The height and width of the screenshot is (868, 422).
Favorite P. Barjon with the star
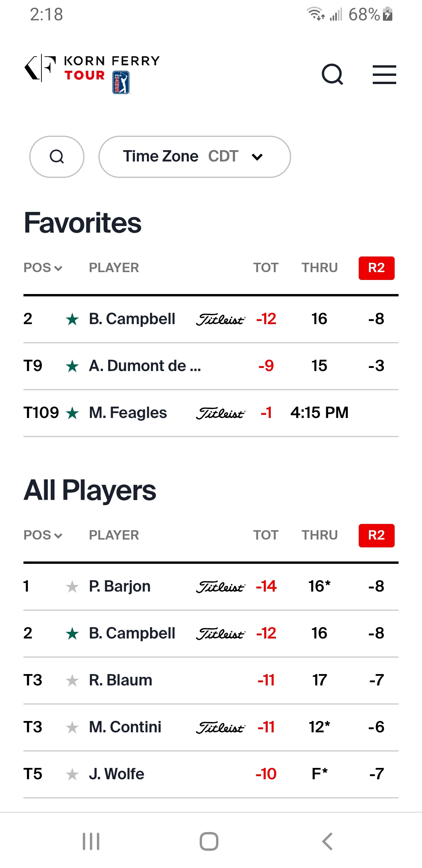click(x=72, y=587)
